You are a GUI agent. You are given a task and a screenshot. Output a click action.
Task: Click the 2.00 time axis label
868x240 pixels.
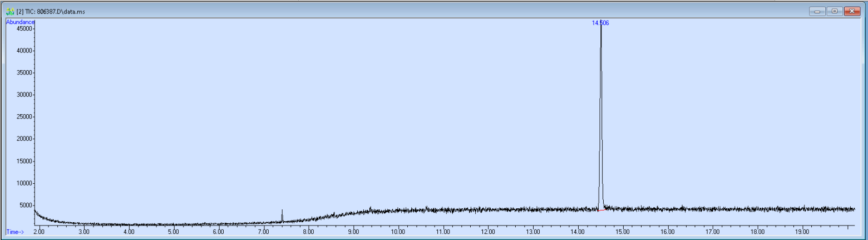[x=39, y=231]
